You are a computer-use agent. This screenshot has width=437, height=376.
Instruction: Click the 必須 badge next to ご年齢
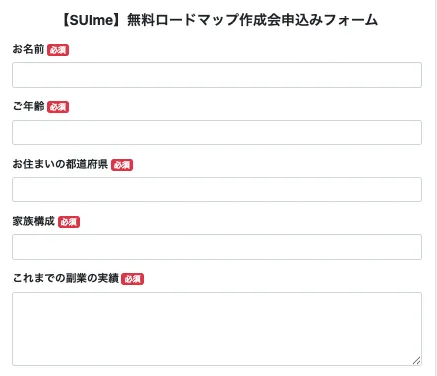click(x=58, y=107)
